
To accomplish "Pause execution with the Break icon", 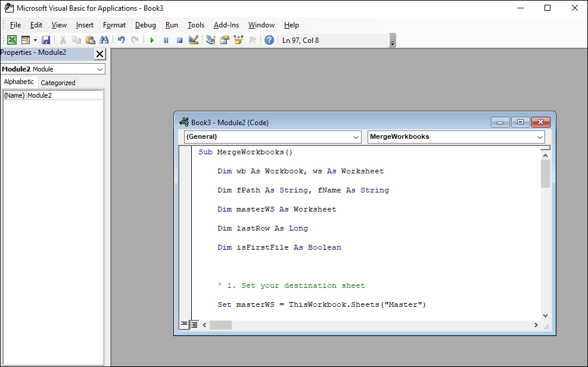I will coord(166,39).
